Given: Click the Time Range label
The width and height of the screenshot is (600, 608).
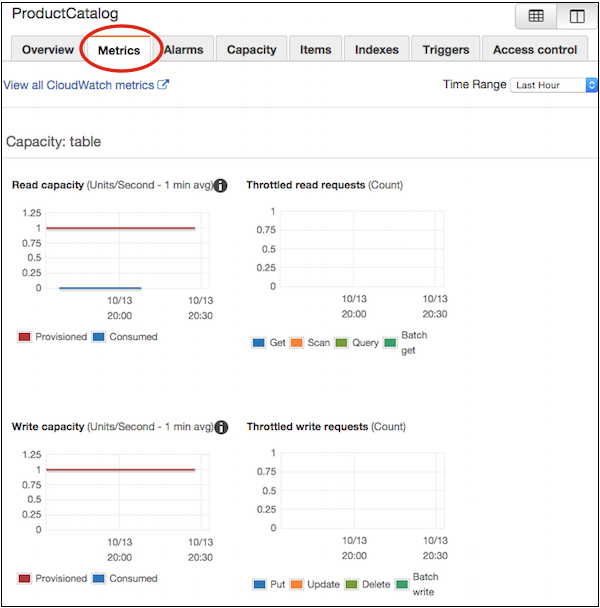Looking at the screenshot, I should click(x=474, y=85).
